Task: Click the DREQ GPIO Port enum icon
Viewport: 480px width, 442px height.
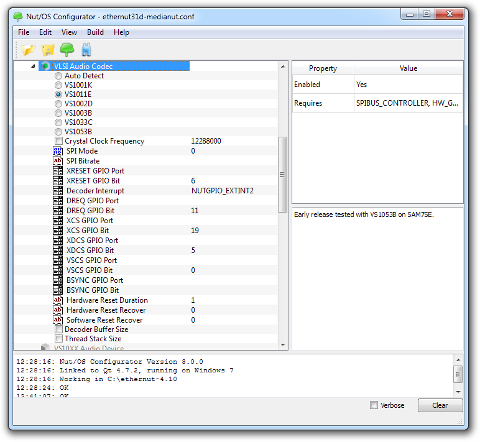Action: pyautogui.click(x=58, y=200)
